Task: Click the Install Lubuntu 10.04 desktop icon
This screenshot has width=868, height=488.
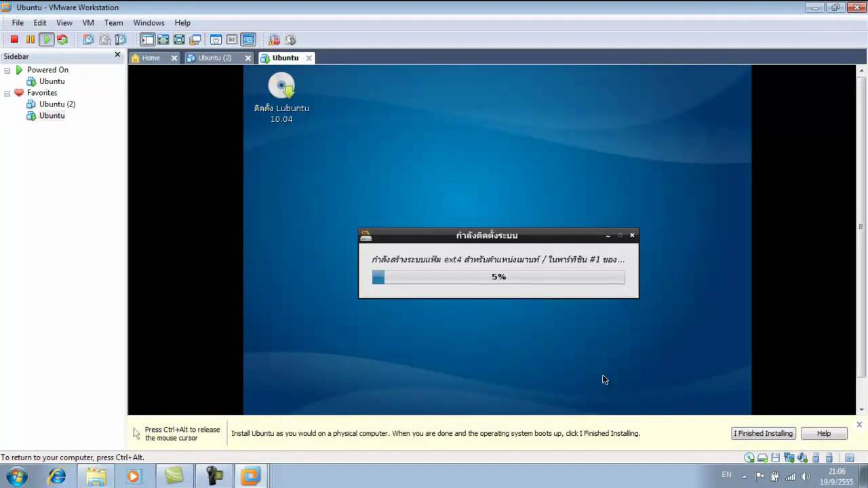Action: [281, 98]
